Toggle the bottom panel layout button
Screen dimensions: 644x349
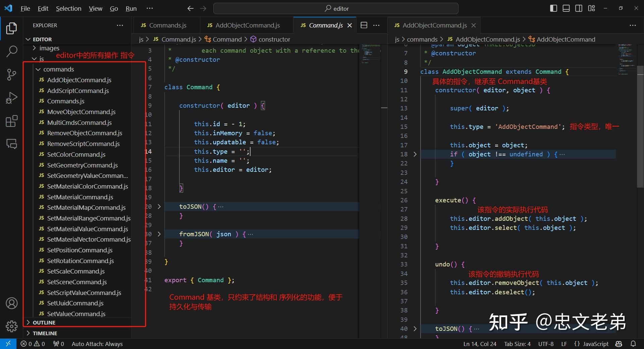pyautogui.click(x=566, y=8)
